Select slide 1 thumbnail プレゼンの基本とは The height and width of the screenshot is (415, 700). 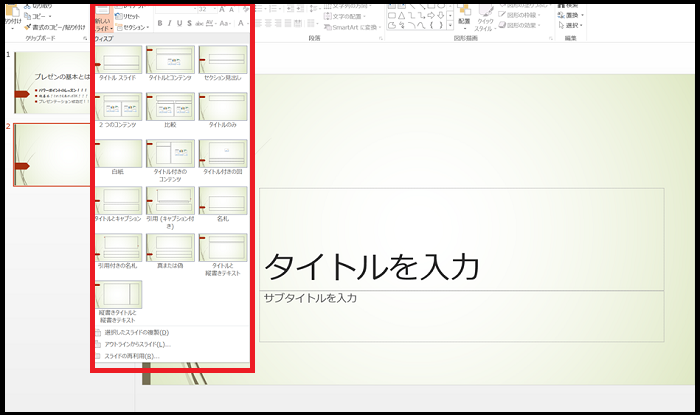pyautogui.click(x=52, y=83)
